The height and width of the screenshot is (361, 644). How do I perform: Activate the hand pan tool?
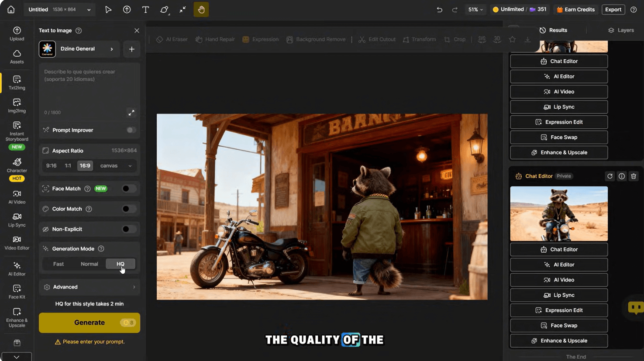click(x=201, y=10)
